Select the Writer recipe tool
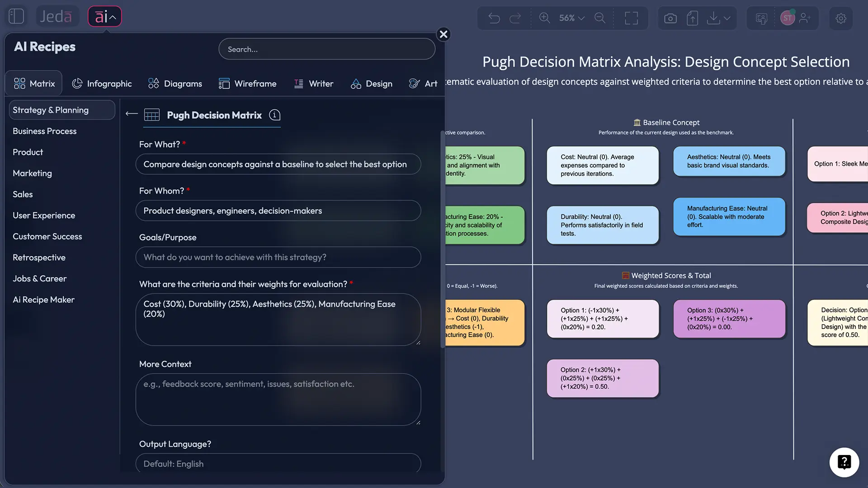This screenshot has height=488, width=868. pyautogui.click(x=314, y=83)
